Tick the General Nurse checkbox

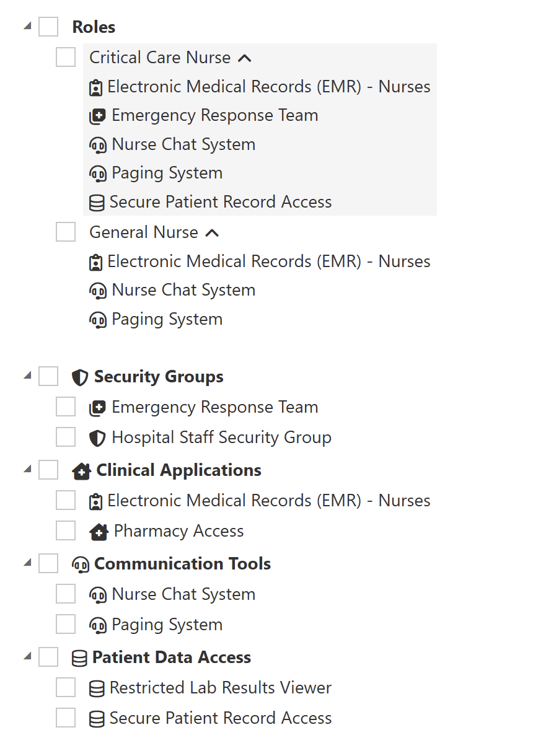click(66, 232)
